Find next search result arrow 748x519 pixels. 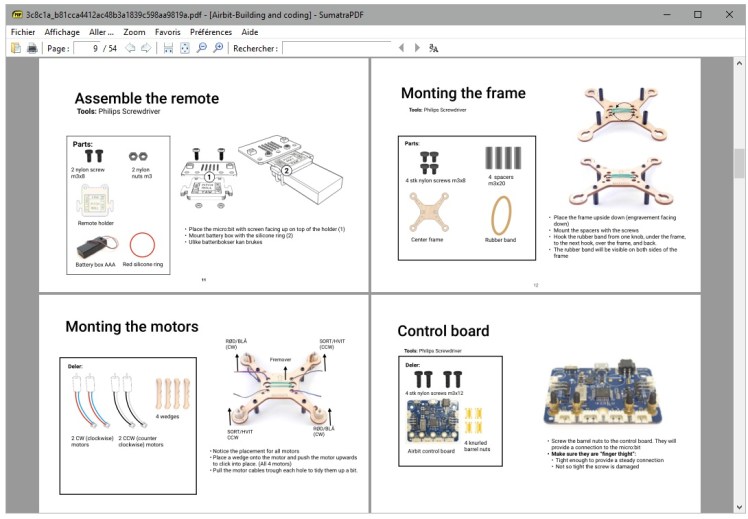[417, 48]
